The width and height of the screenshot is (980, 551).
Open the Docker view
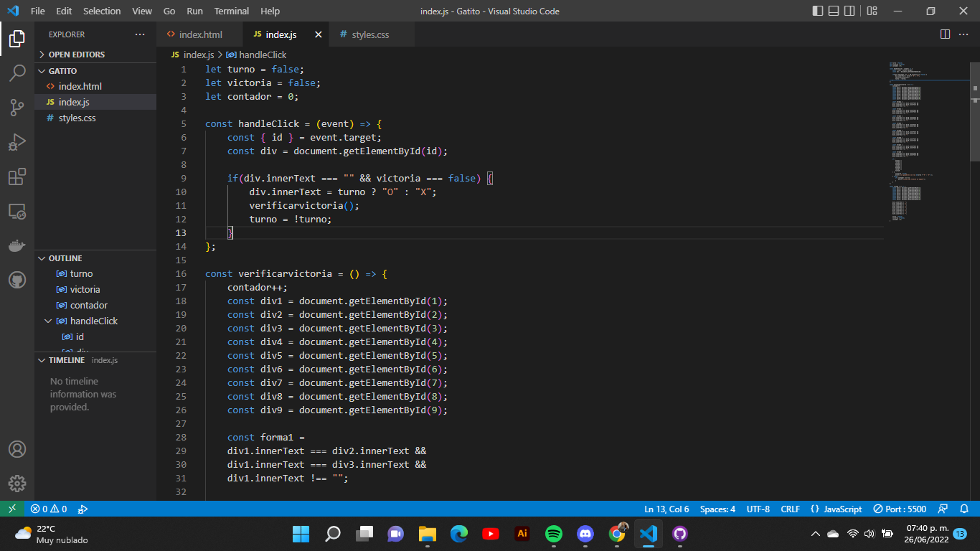click(17, 245)
